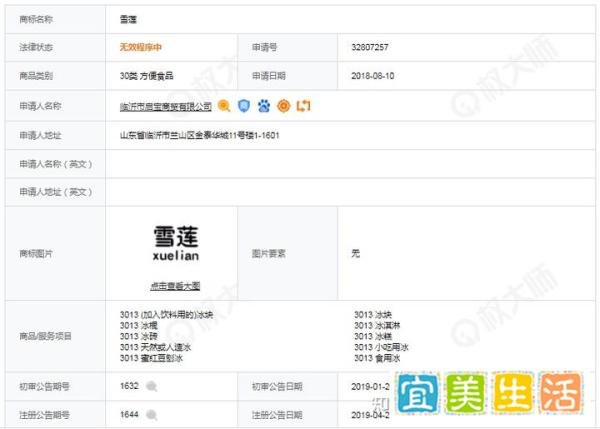Click the 初审公告期号 row label

(44, 387)
